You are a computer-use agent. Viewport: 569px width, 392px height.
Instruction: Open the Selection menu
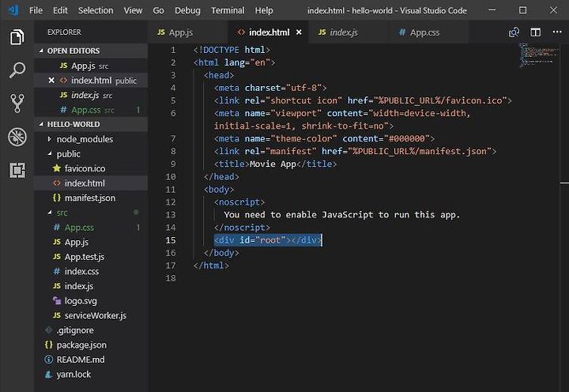click(x=96, y=10)
